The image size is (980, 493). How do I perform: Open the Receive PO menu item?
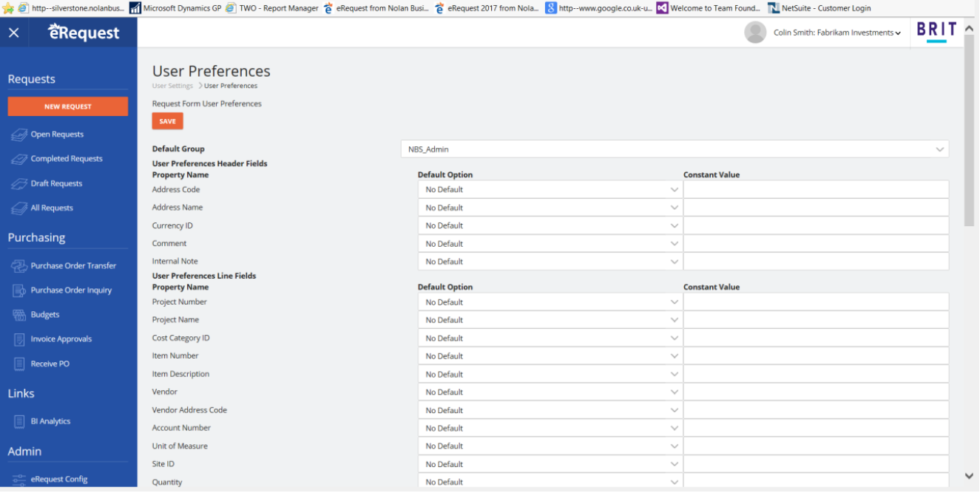pos(50,364)
